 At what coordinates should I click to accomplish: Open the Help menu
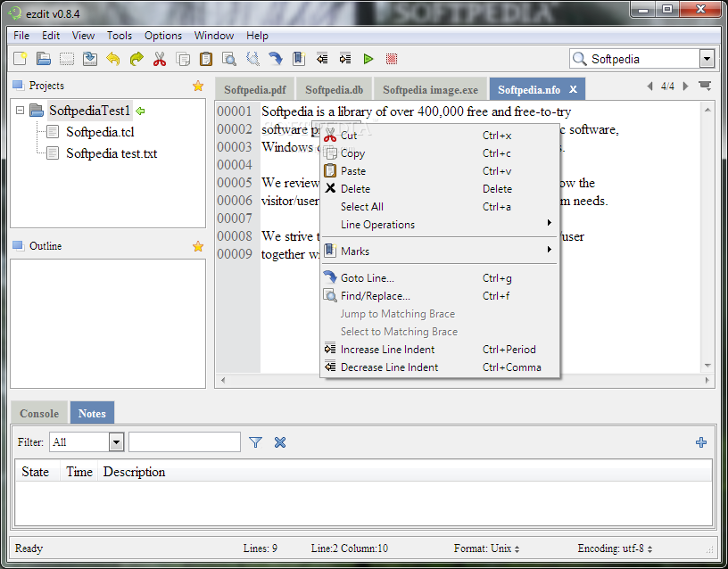click(x=257, y=36)
